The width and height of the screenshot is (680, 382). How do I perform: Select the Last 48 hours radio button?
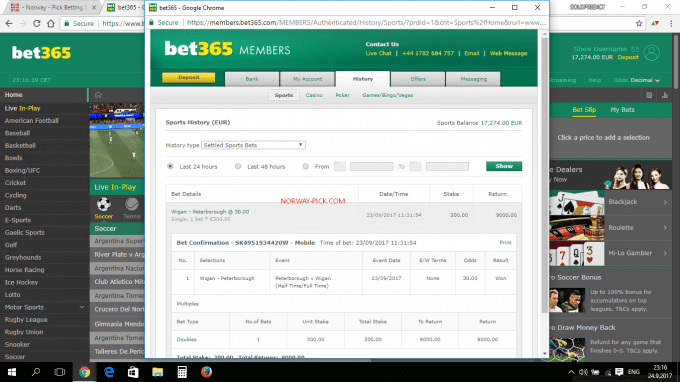(x=238, y=167)
